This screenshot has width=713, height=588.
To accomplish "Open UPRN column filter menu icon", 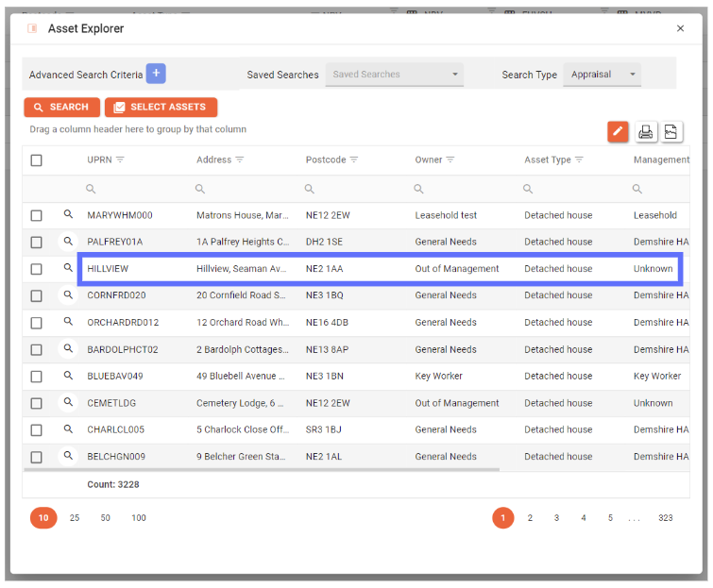I will (120, 160).
